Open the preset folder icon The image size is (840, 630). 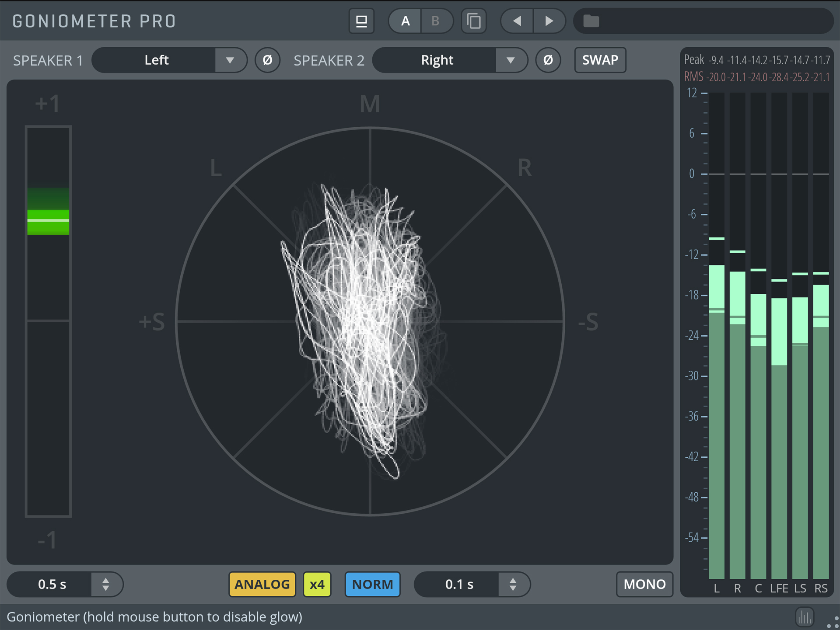pyautogui.click(x=591, y=21)
